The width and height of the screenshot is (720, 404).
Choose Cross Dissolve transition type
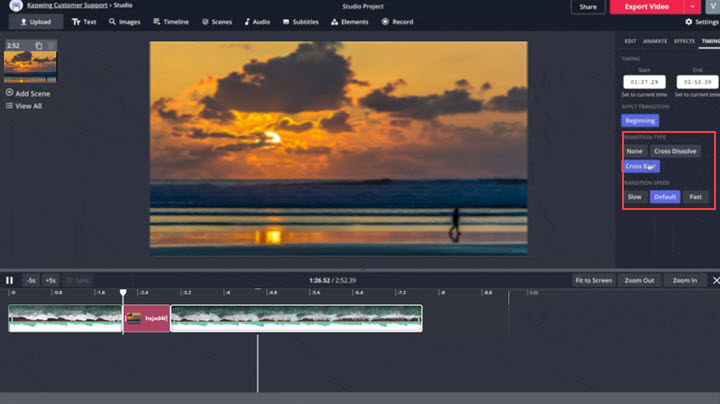coord(675,151)
